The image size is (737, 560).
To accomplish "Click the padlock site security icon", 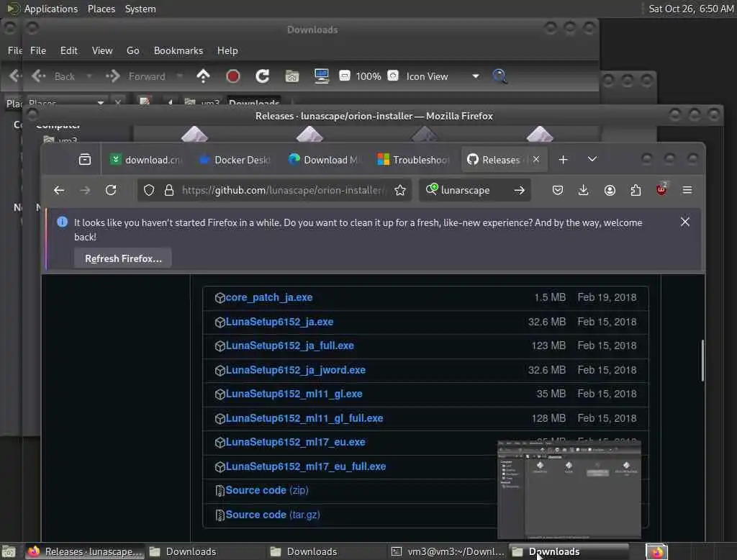I will (168, 190).
